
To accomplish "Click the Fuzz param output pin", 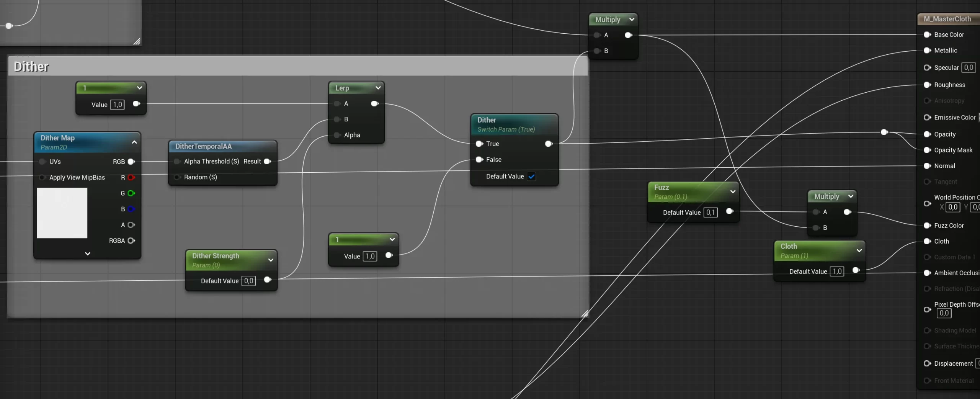I will point(730,211).
